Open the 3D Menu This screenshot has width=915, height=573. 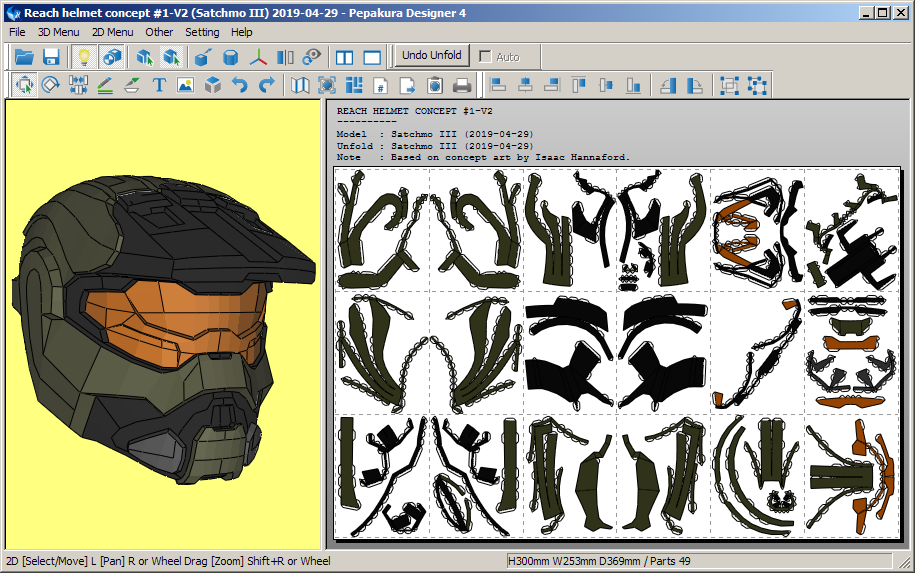pos(58,32)
